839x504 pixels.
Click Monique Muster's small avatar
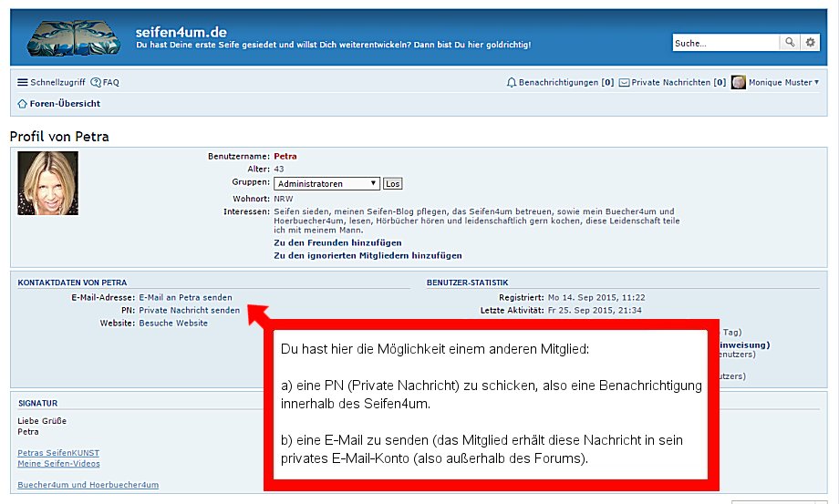pos(739,82)
